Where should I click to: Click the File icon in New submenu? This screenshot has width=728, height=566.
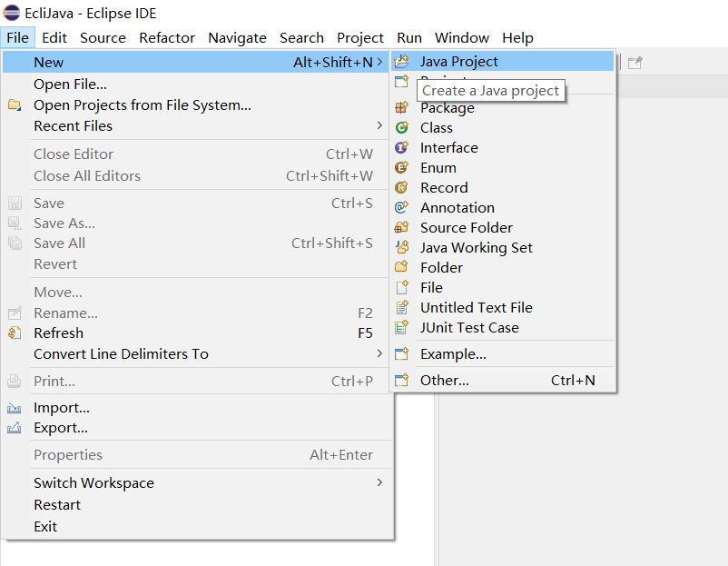[401, 287]
